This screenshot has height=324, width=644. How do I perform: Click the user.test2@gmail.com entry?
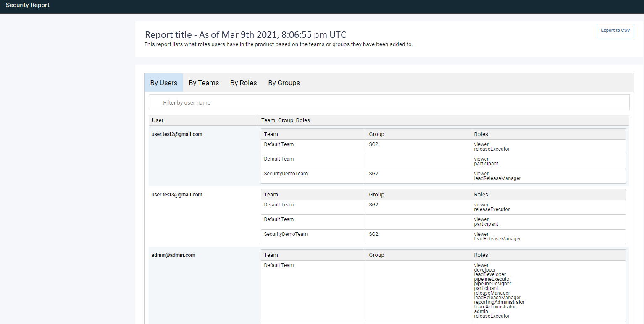point(177,134)
